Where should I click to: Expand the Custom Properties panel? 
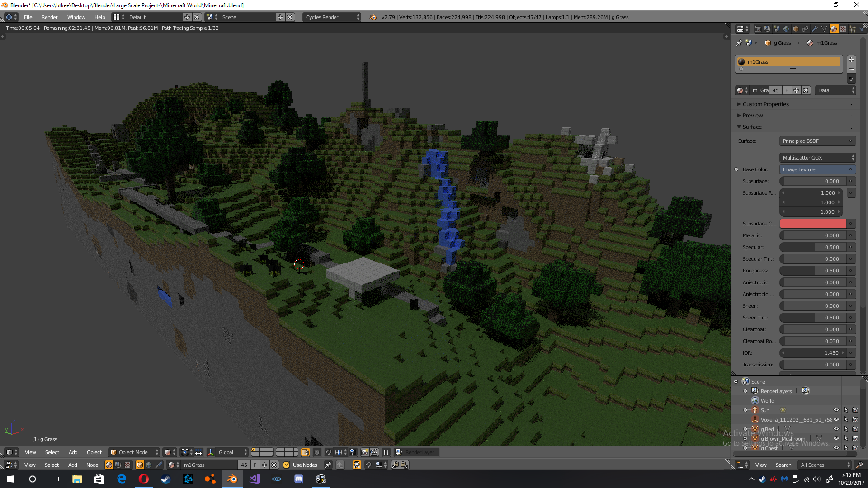pos(765,104)
